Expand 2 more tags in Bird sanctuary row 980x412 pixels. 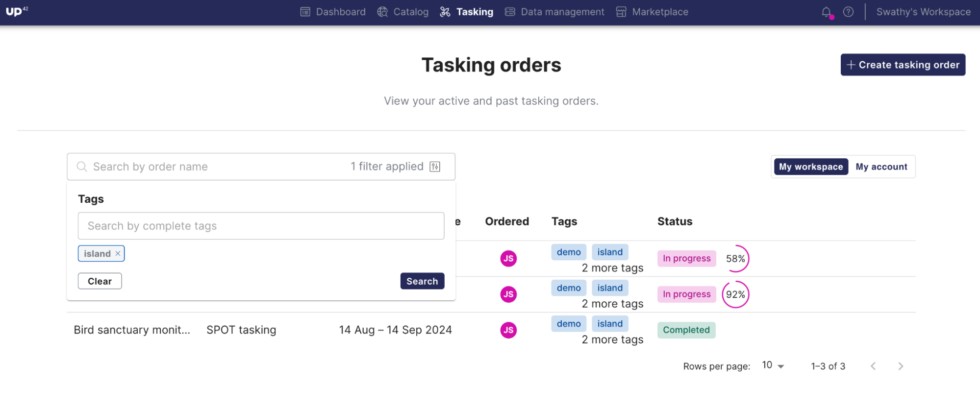pyautogui.click(x=612, y=339)
